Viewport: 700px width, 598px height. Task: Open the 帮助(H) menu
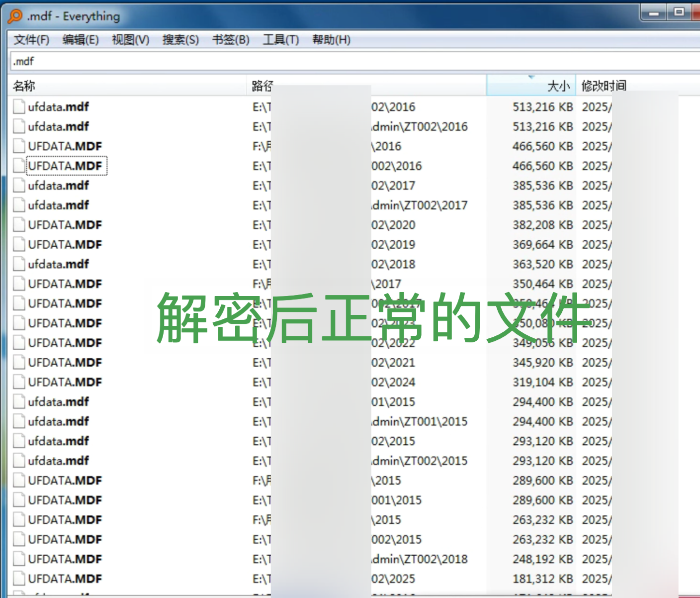tap(331, 40)
